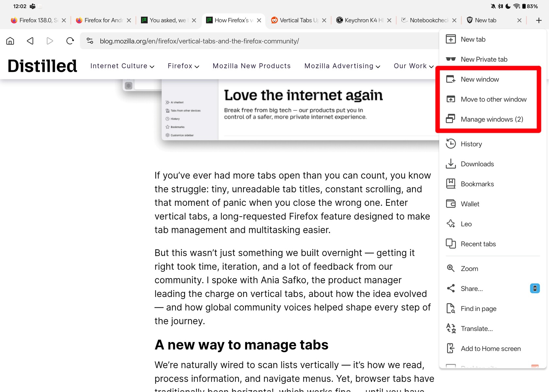Close the 'Keychron K4' tab
The height and width of the screenshot is (392, 549).
coord(389,20)
